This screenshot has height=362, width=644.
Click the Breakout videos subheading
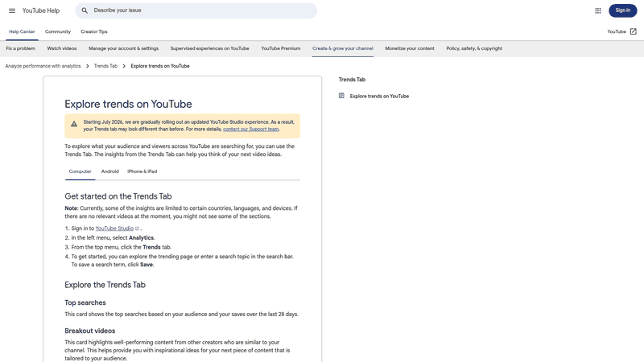click(90, 331)
